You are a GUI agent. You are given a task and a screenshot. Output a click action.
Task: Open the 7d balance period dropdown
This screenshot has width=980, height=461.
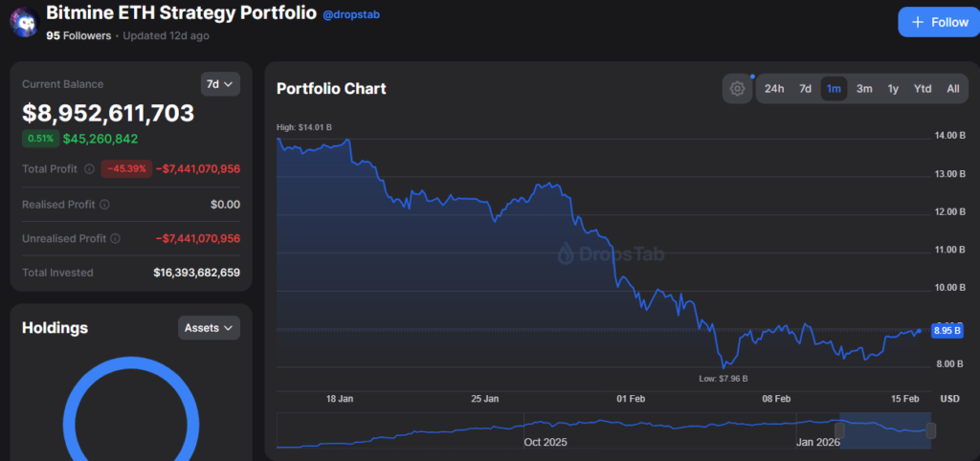click(x=220, y=84)
